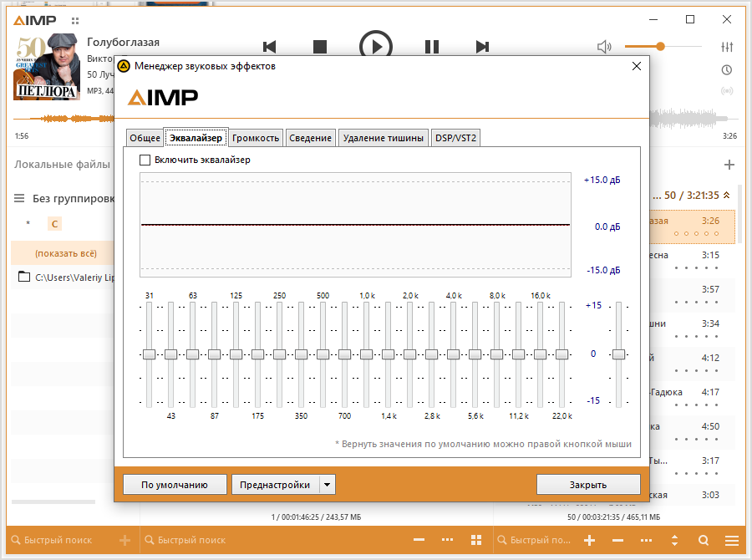Switch view with the grid tiles icon
The height and width of the screenshot is (560, 752).
(x=476, y=540)
